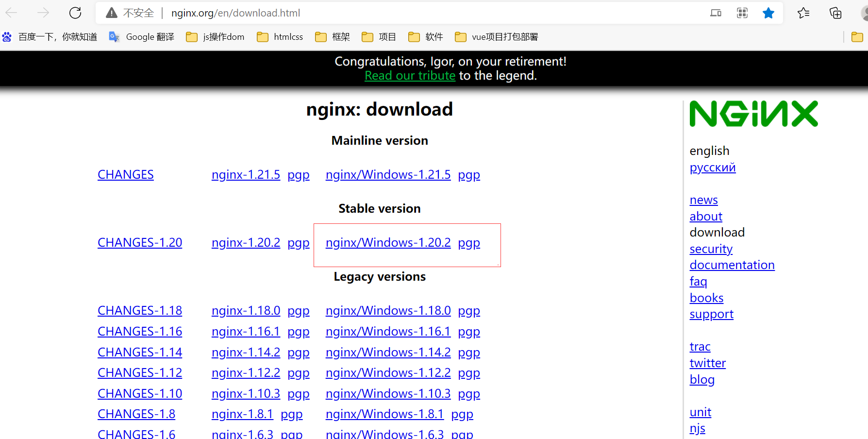
Task: Download nginx/Windows-1.8.1
Action: tap(384, 414)
